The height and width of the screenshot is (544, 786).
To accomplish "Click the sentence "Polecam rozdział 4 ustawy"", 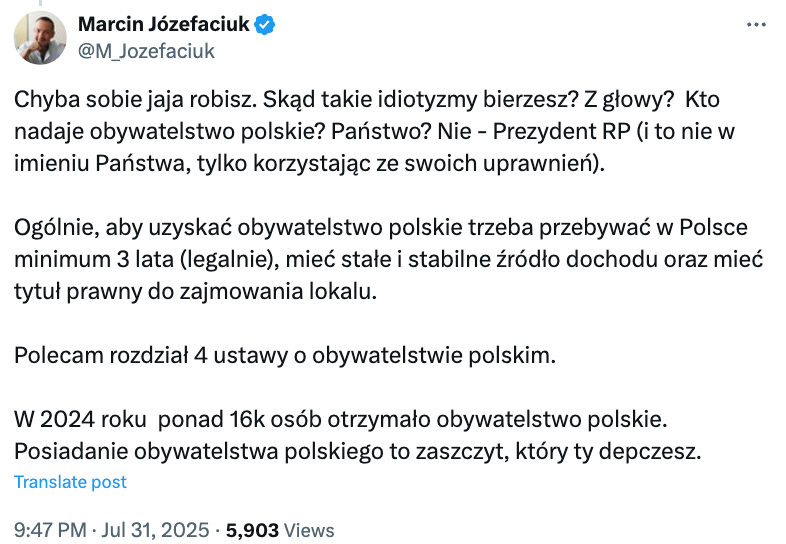I will click(282, 355).
